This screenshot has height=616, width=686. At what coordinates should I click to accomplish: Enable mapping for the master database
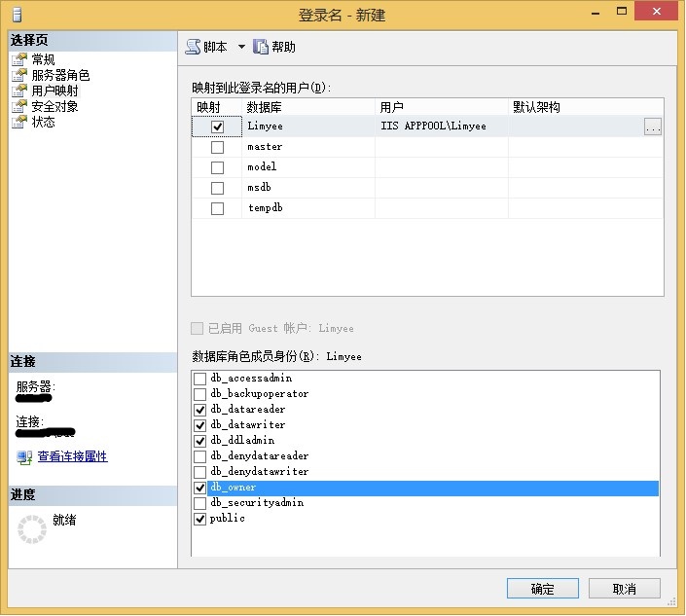click(217, 148)
